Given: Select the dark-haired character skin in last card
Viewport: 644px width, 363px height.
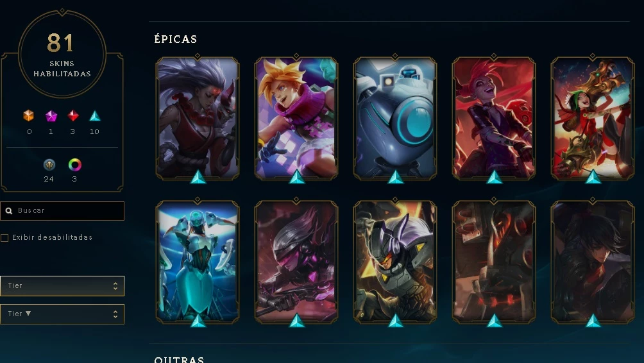Looking at the screenshot, I should [592, 262].
